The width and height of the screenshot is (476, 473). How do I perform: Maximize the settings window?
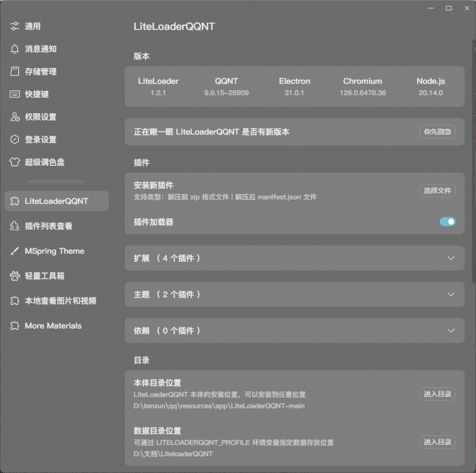449,8
